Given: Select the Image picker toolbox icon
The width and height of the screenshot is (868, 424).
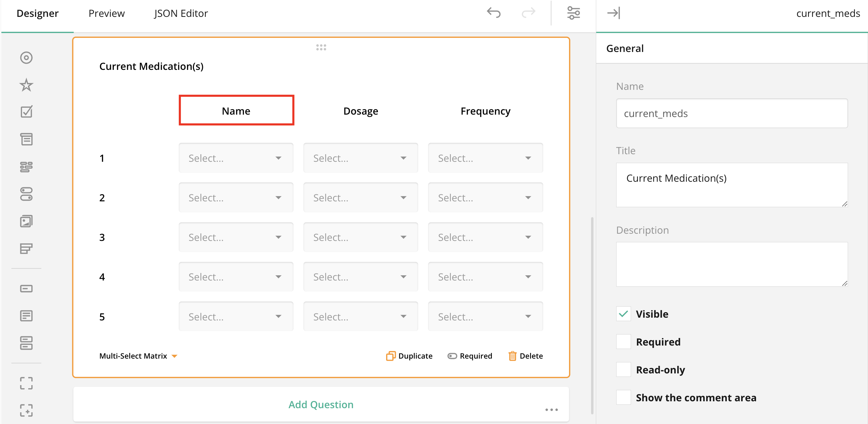Looking at the screenshot, I should coord(26,221).
